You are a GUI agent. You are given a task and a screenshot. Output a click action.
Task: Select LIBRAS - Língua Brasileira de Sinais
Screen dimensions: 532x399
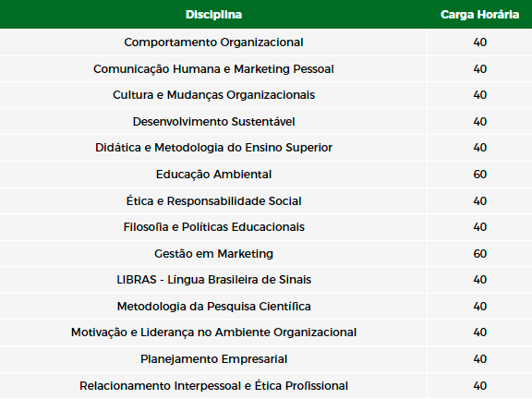[213, 280]
